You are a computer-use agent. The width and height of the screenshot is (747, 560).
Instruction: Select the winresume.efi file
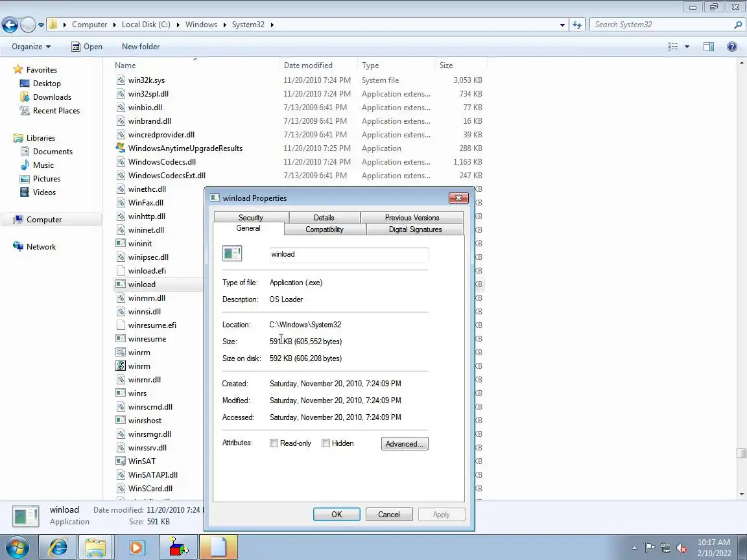tap(152, 325)
